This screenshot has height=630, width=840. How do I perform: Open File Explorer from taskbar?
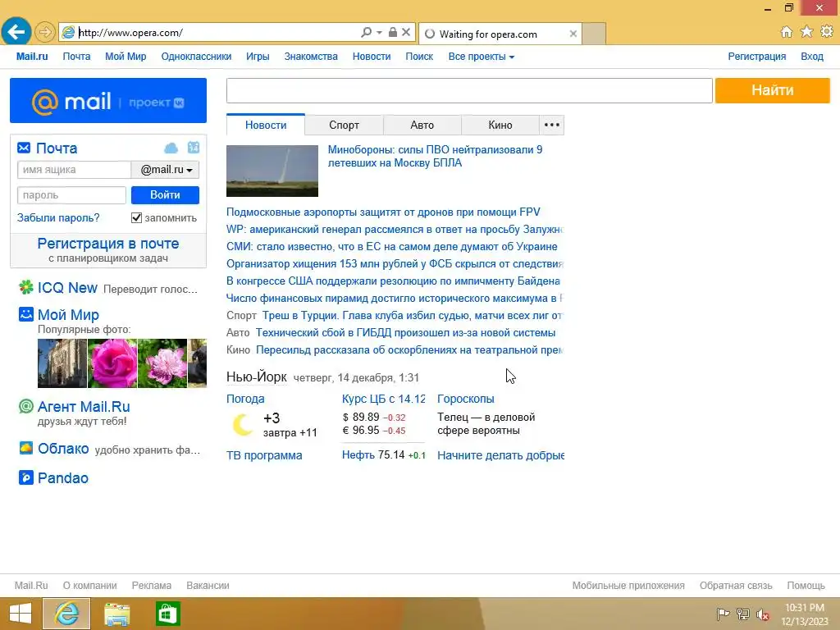click(116, 614)
